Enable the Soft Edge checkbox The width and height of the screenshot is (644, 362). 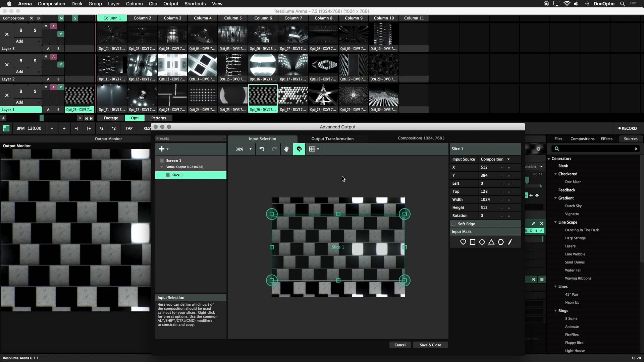[453, 224]
